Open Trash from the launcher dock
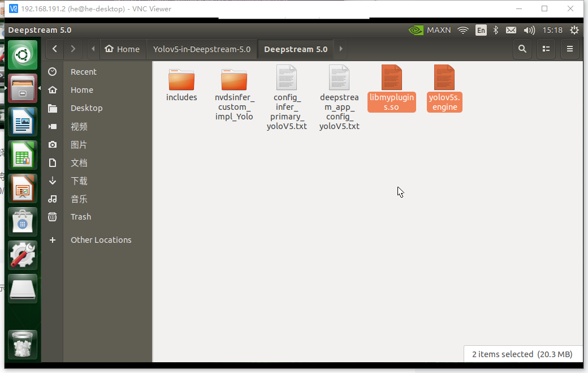Image resolution: width=588 pixels, height=373 pixels. [22, 344]
